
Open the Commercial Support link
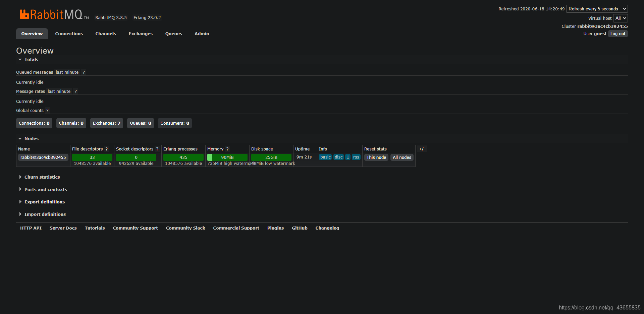pos(236,228)
